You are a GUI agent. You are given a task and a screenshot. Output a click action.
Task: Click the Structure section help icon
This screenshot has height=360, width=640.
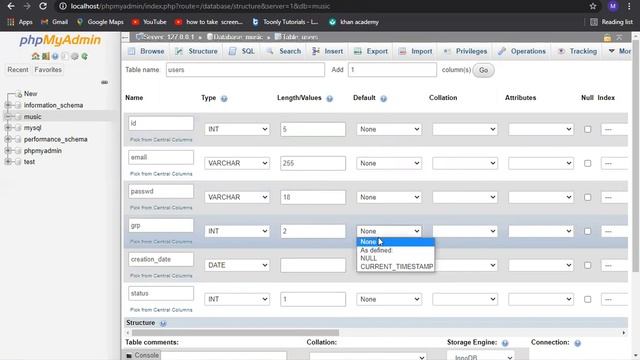[x=163, y=323]
